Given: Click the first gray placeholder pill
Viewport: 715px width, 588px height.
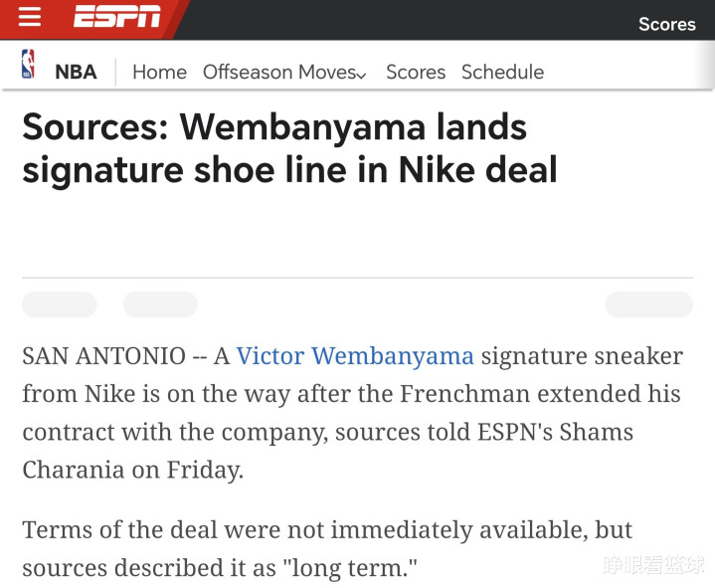Looking at the screenshot, I should pyautogui.click(x=60, y=304).
